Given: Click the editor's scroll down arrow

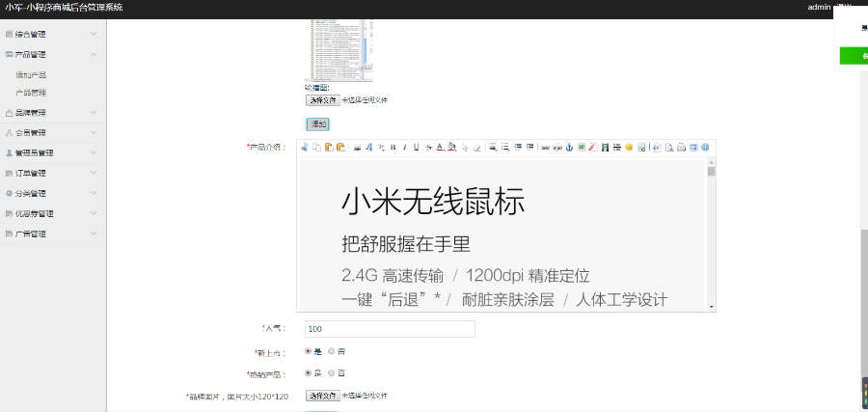Looking at the screenshot, I should 712,307.
